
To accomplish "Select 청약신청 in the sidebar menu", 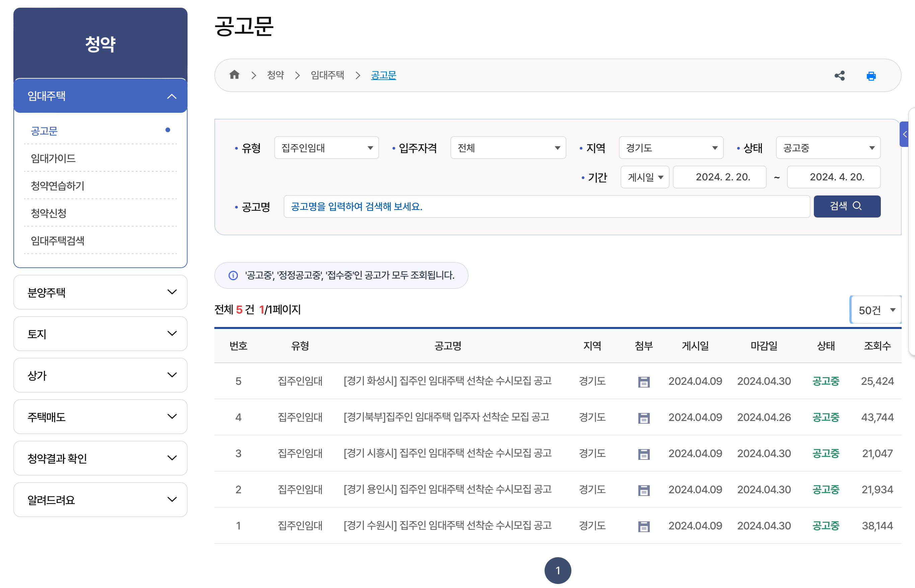I will point(49,213).
